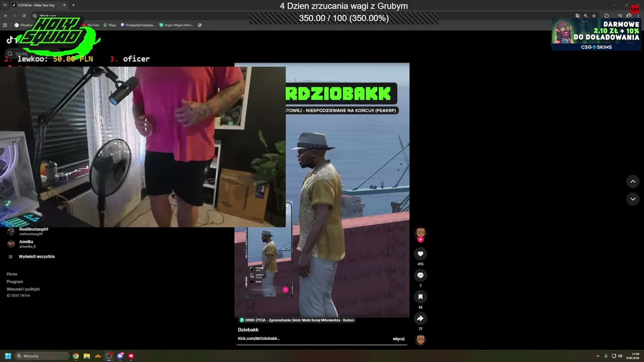Open site information icon in address bar

pos(35,16)
